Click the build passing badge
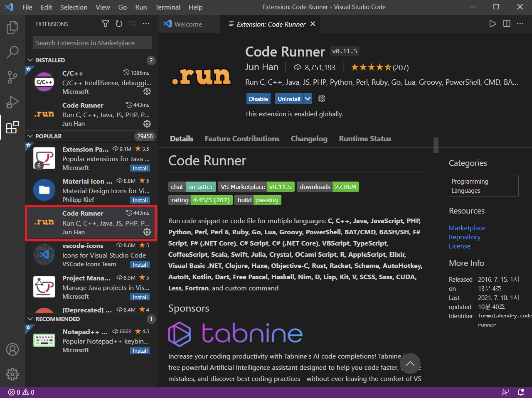532x398 pixels. point(258,200)
